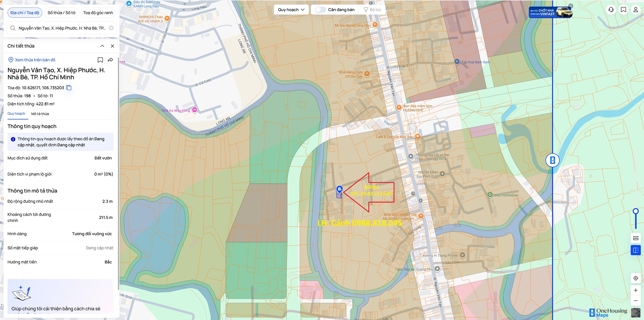Zoom out with the minus button
This screenshot has height=320, width=644.
(x=636, y=301)
